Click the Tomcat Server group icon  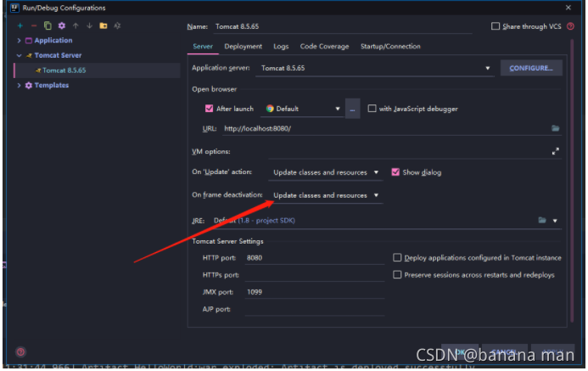coord(29,55)
